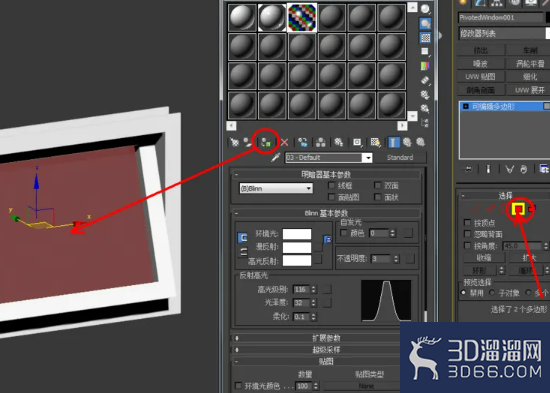
Task: Toggle Backlight icon in side toolbar
Action: 425,24
